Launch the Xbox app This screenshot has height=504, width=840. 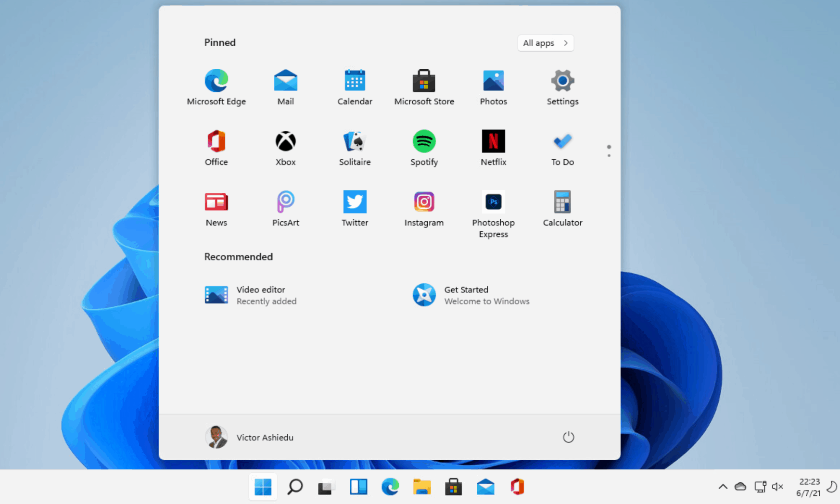[286, 148]
